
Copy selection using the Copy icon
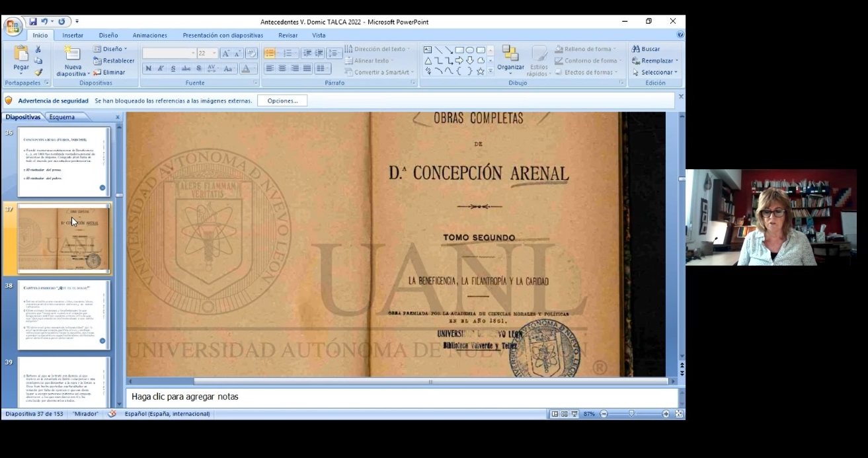pos(38,60)
